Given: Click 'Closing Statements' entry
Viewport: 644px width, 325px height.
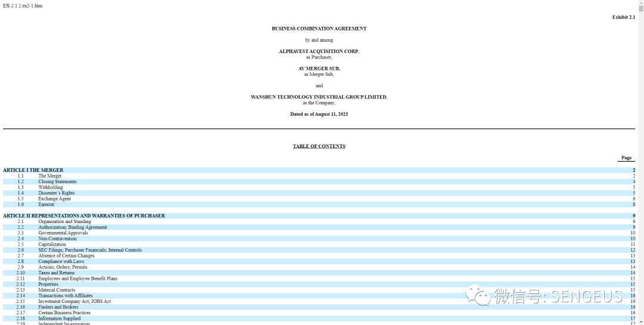Looking at the screenshot, I should click(57, 182).
